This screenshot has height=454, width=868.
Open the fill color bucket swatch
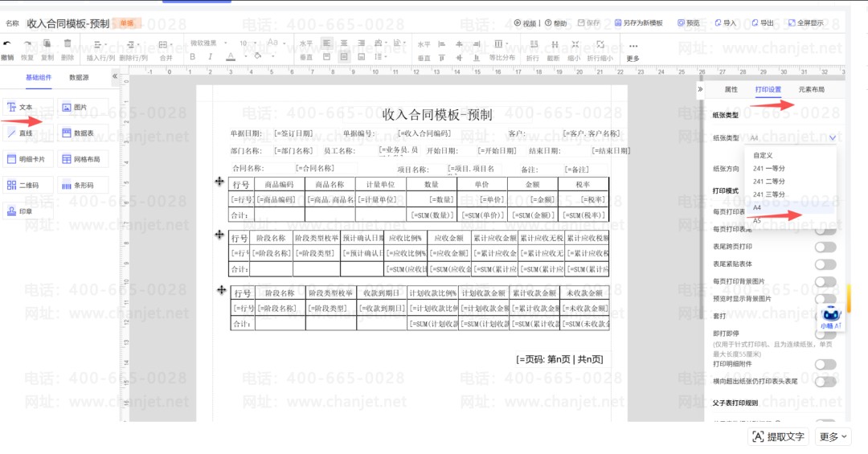(257, 56)
